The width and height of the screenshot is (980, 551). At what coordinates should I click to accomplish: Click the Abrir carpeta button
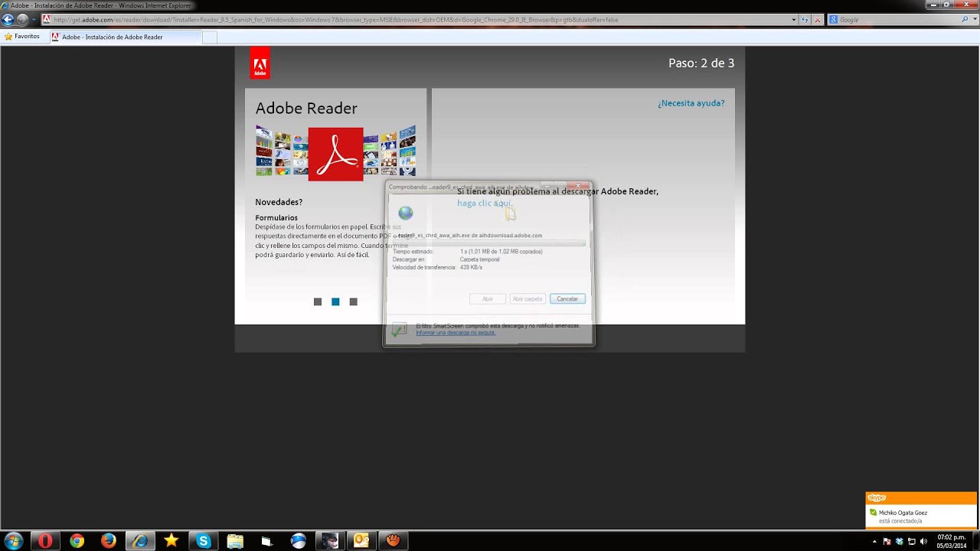(x=527, y=298)
